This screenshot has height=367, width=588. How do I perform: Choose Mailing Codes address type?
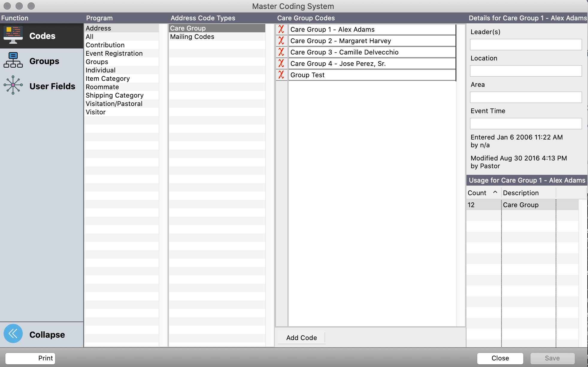[192, 37]
